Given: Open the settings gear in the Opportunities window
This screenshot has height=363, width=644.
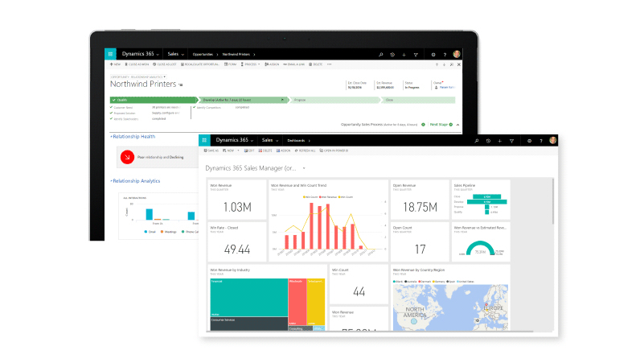Looking at the screenshot, I should [x=433, y=54].
